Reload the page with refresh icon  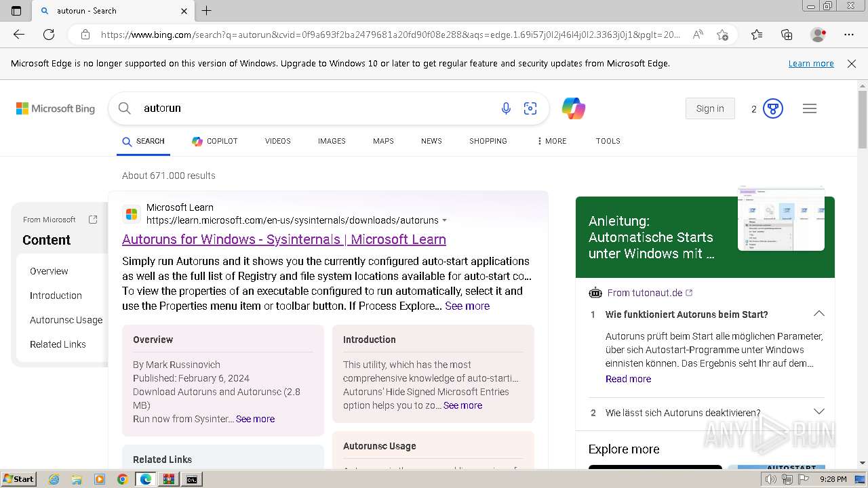49,35
